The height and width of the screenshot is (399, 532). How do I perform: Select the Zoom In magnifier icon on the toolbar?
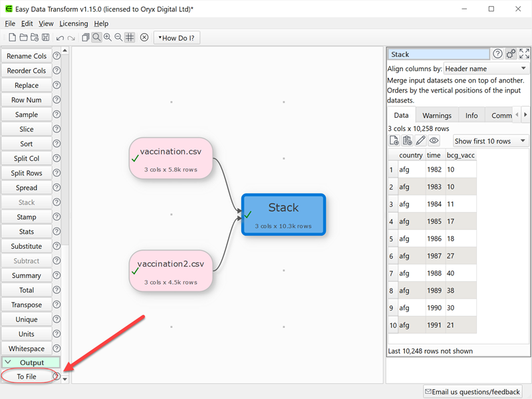click(x=107, y=37)
